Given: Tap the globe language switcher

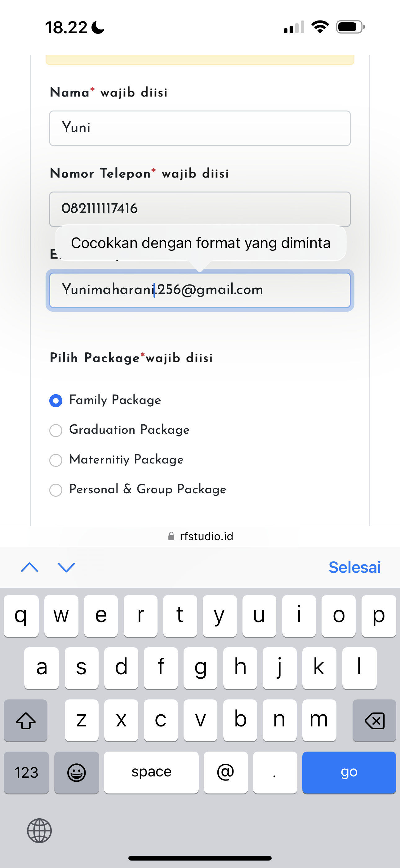Looking at the screenshot, I should pyautogui.click(x=39, y=831).
